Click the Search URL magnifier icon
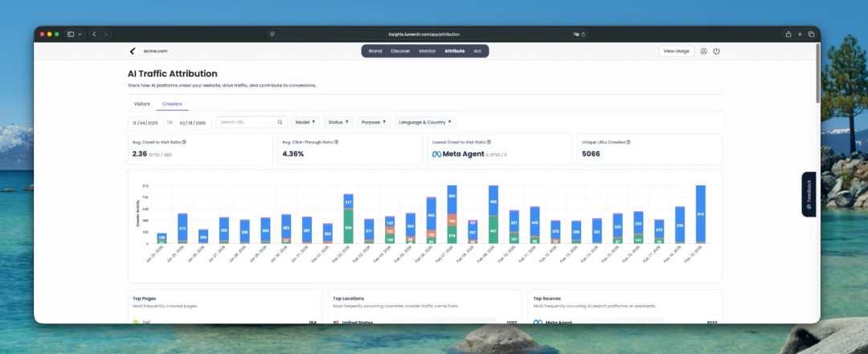The image size is (868, 354). tap(280, 122)
